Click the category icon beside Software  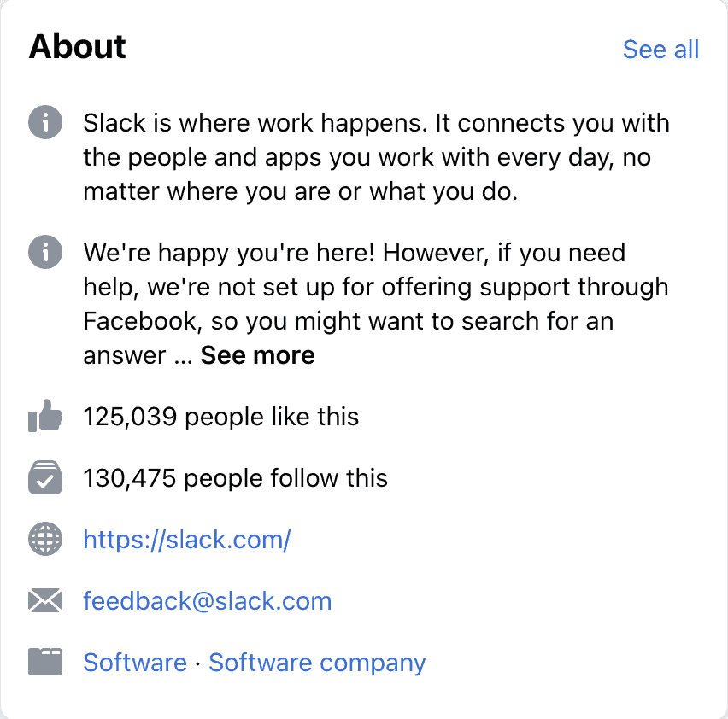tap(45, 663)
